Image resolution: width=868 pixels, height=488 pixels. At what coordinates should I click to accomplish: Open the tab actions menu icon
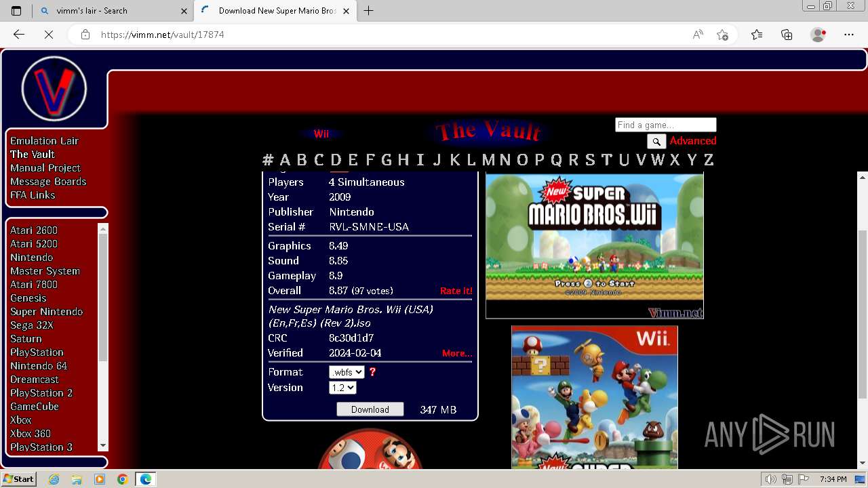tap(16, 10)
